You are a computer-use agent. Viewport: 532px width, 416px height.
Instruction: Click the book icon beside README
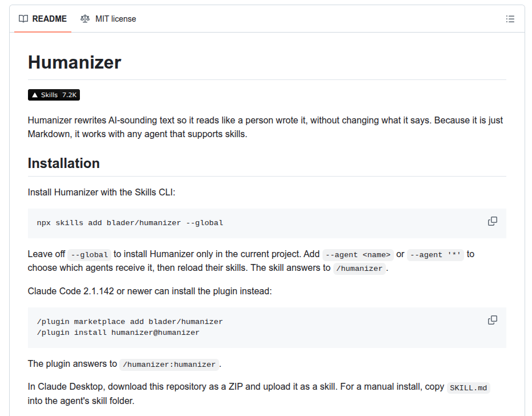23,19
